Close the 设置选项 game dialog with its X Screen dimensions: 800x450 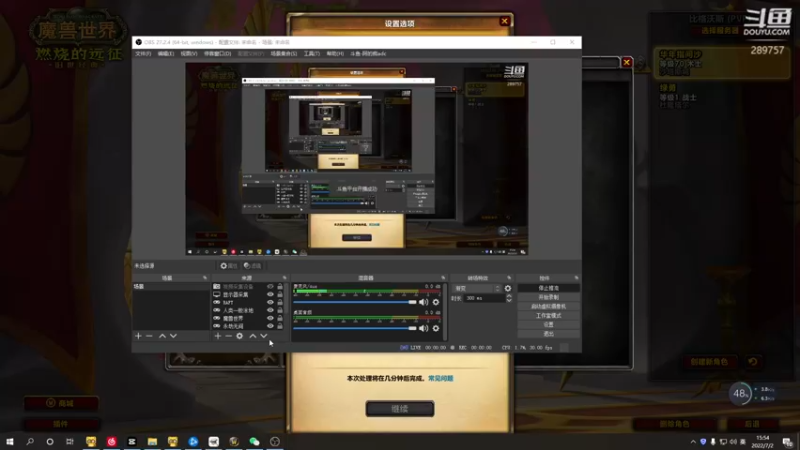[x=505, y=21]
